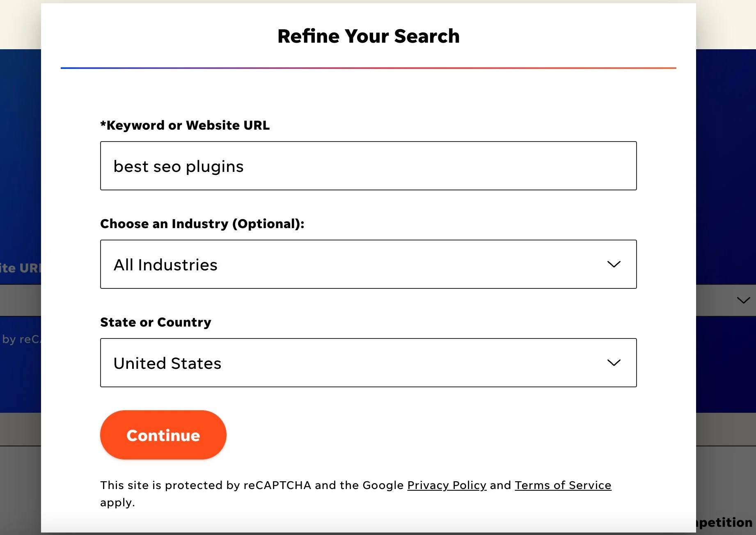Image resolution: width=756 pixels, height=535 pixels.
Task: Click the "Choose an Industry (Optional):" label
Action: point(202,224)
